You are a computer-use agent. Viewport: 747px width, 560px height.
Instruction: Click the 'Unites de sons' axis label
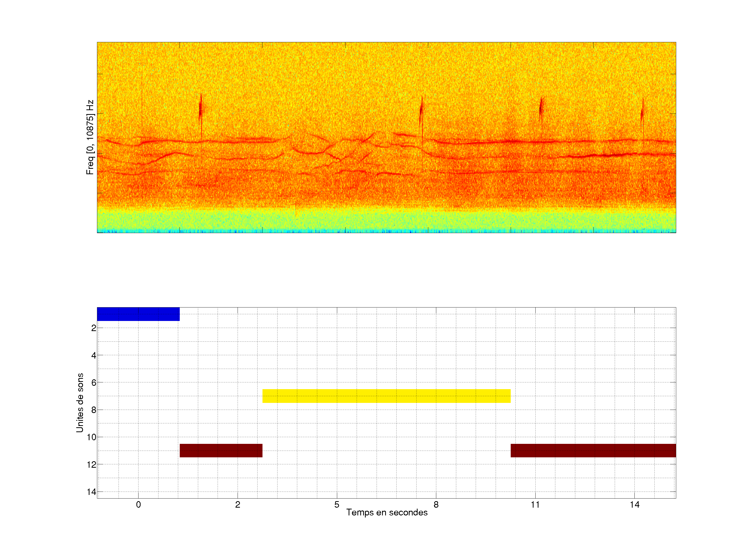click(80, 402)
